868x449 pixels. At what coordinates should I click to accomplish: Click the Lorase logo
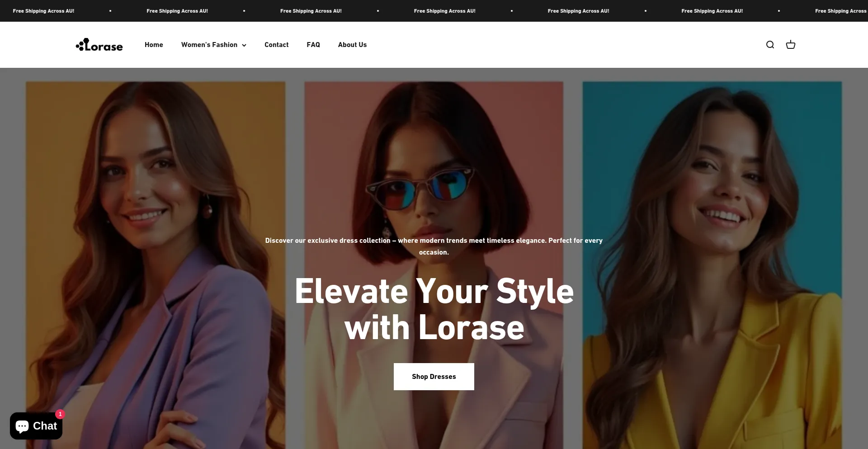[99, 45]
